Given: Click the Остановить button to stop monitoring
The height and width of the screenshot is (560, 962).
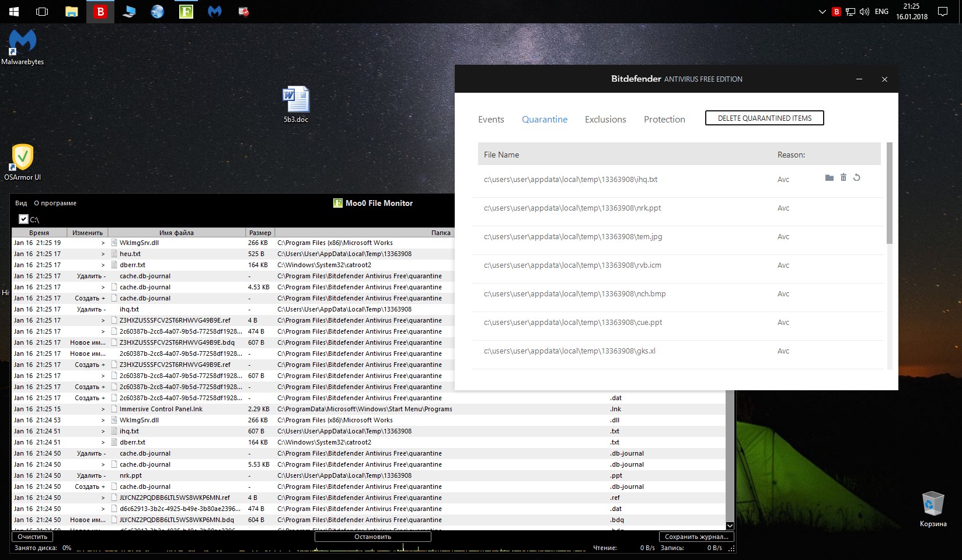Looking at the screenshot, I should (373, 537).
